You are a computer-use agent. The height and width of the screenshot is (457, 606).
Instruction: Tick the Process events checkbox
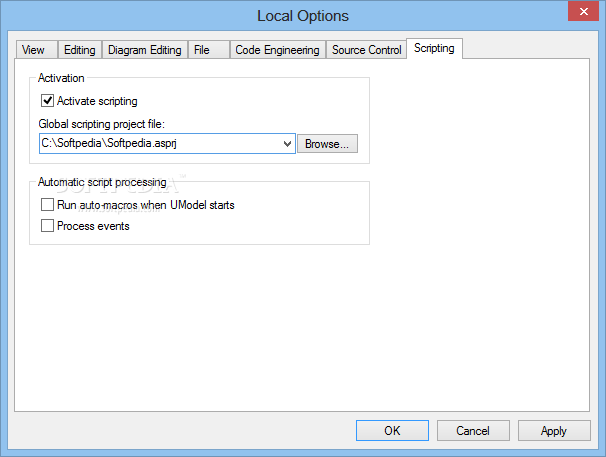point(47,226)
